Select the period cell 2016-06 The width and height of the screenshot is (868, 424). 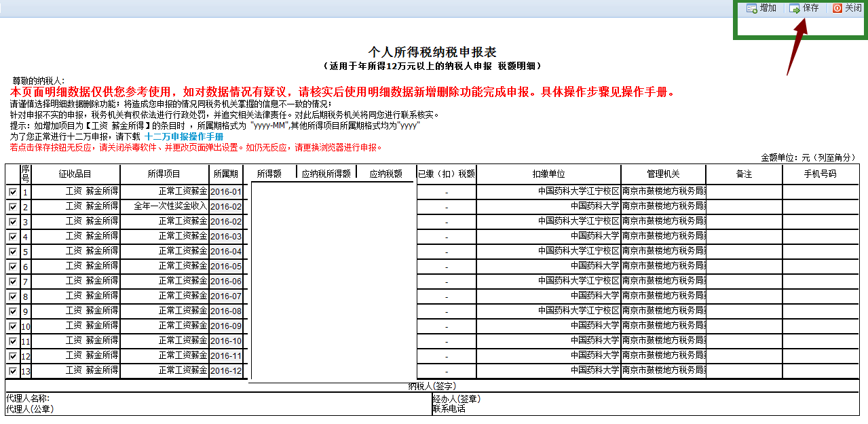pyautogui.click(x=226, y=281)
